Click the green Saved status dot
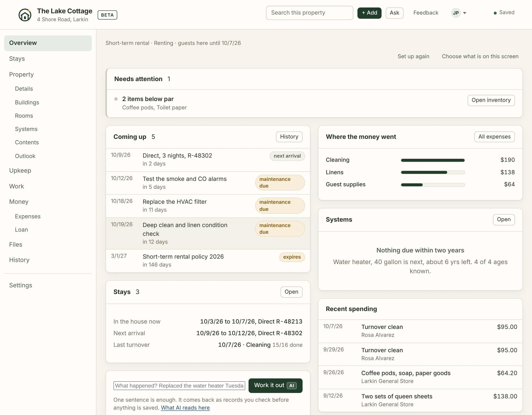The image size is (532, 415). click(x=495, y=13)
